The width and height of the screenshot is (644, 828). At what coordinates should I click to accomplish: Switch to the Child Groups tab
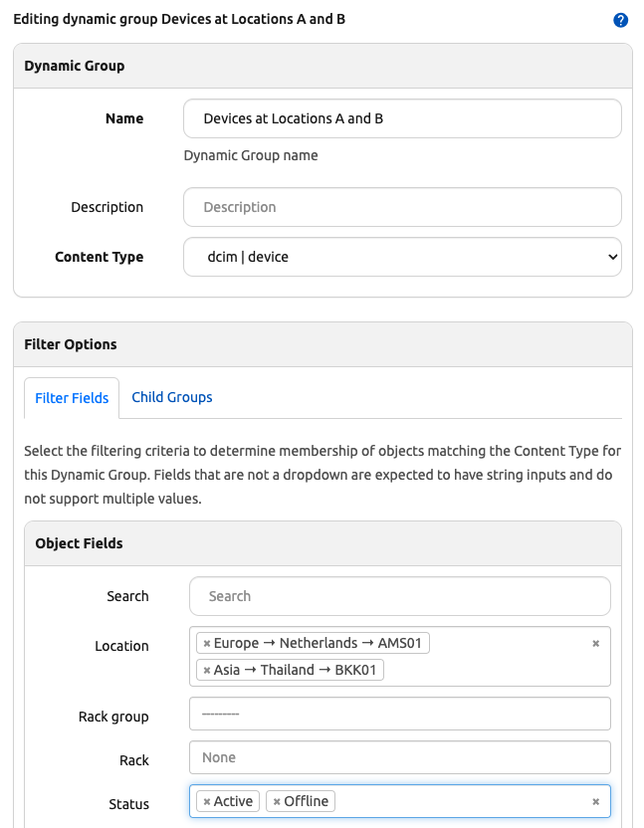tap(171, 397)
